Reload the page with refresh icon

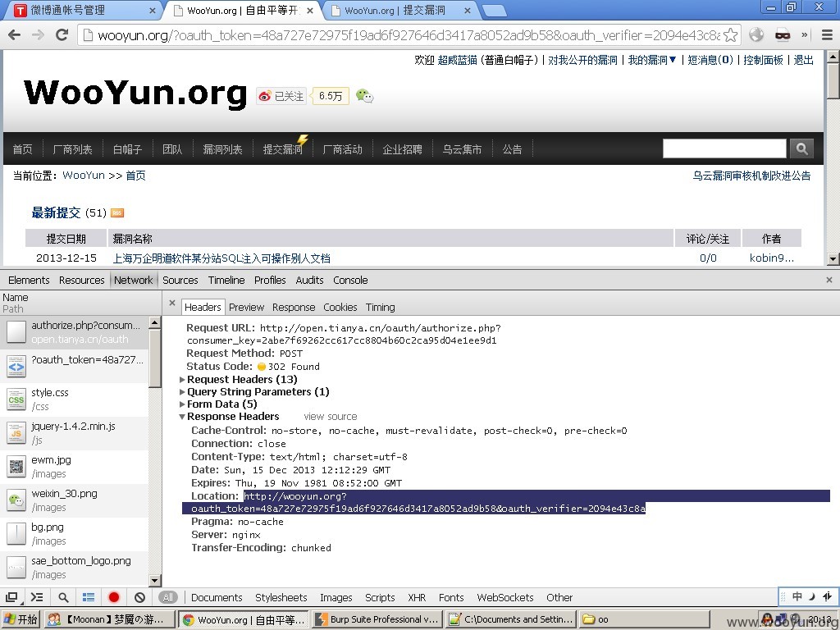pos(62,34)
